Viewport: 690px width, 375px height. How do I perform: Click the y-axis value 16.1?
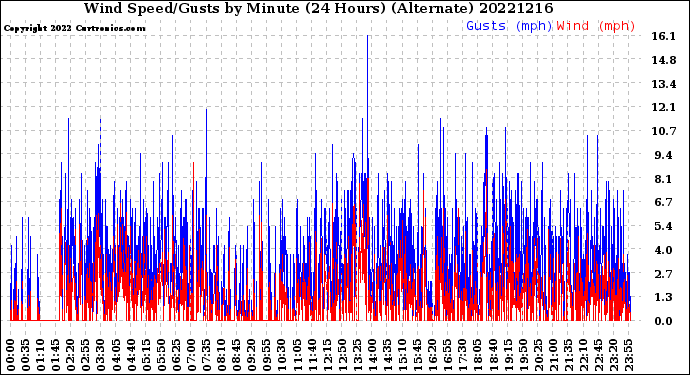click(x=663, y=37)
